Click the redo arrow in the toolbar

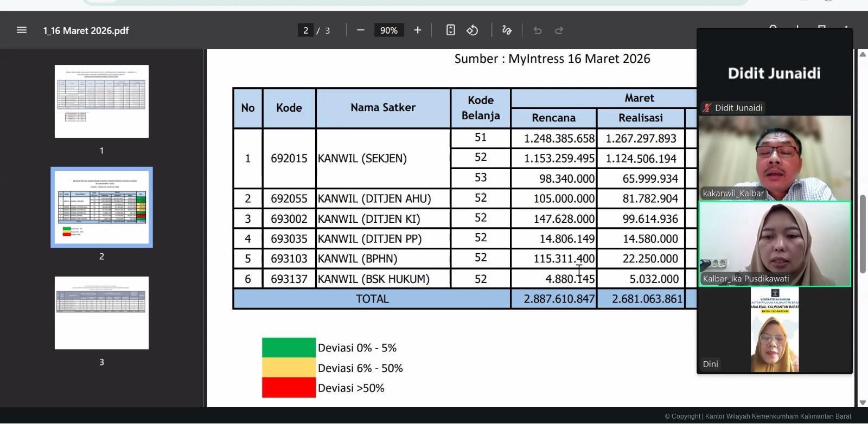[559, 30]
